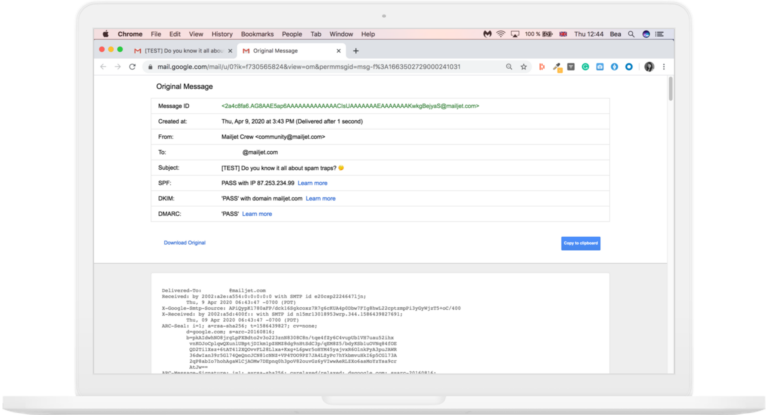Go back to previous page
The image size is (768, 415).
tap(103, 67)
